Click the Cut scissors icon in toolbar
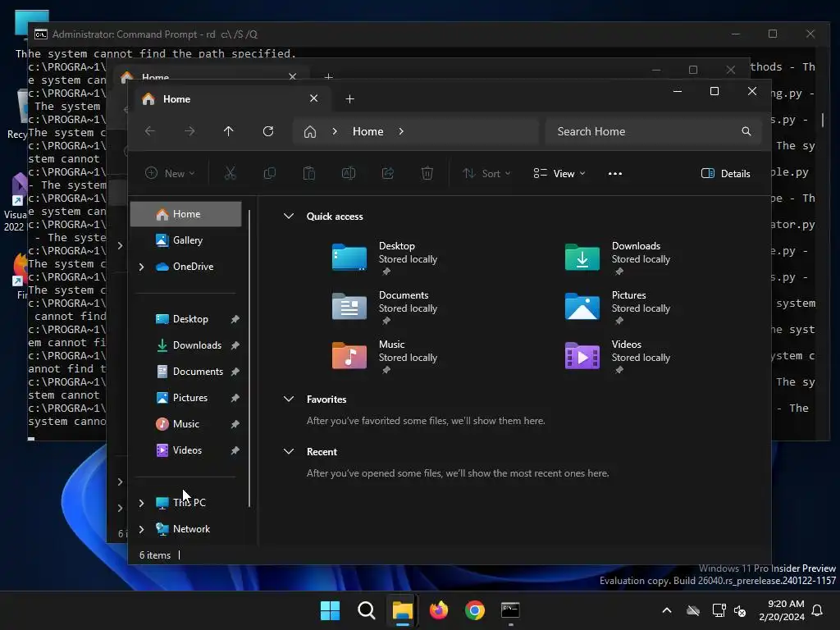This screenshot has width=840, height=630. click(230, 173)
